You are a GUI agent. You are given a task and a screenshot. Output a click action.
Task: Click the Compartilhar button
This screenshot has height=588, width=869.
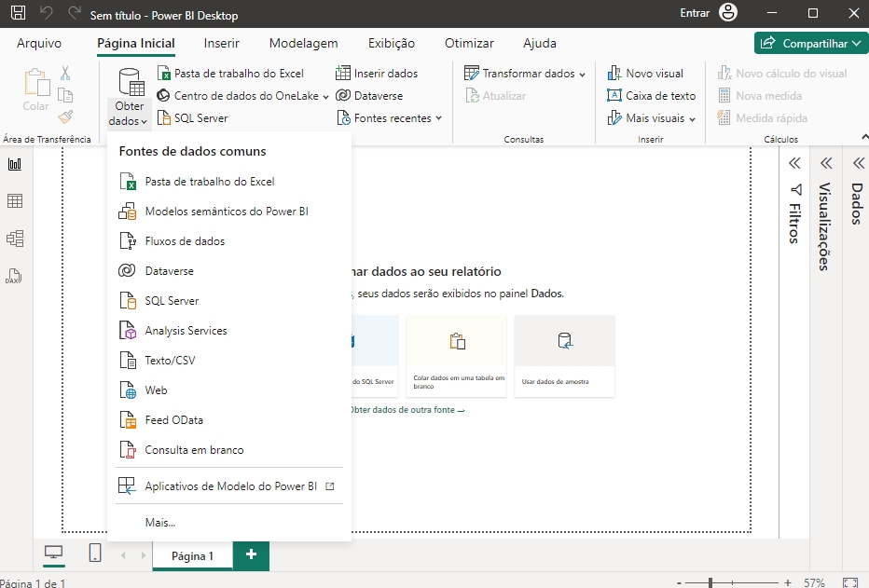(x=810, y=43)
